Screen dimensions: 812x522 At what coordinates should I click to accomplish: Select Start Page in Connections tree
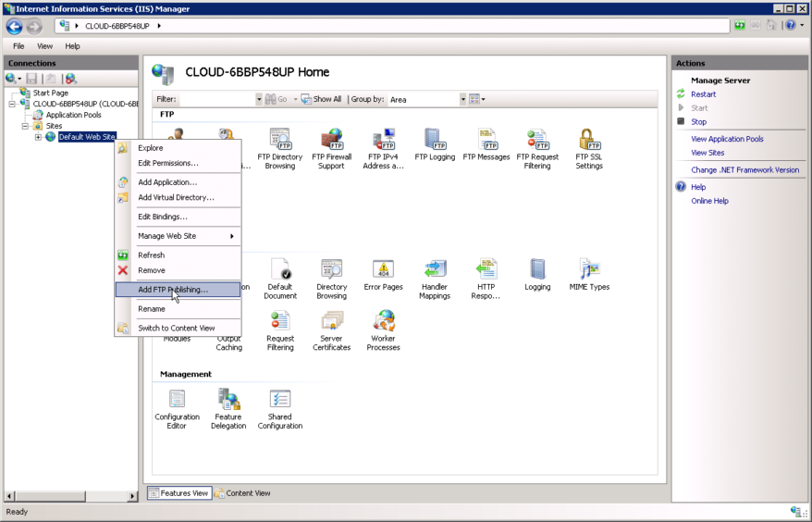click(50, 93)
